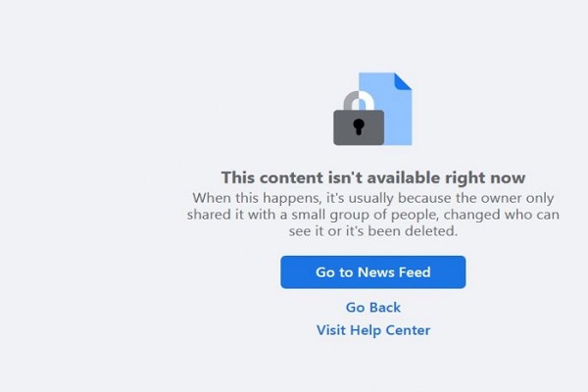Click the word "Help" in the bottom link
This screenshot has width=588, height=392.
coord(366,330)
